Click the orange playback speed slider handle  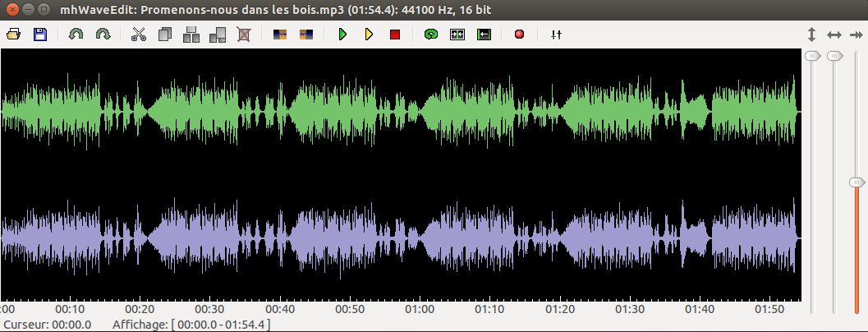857,182
